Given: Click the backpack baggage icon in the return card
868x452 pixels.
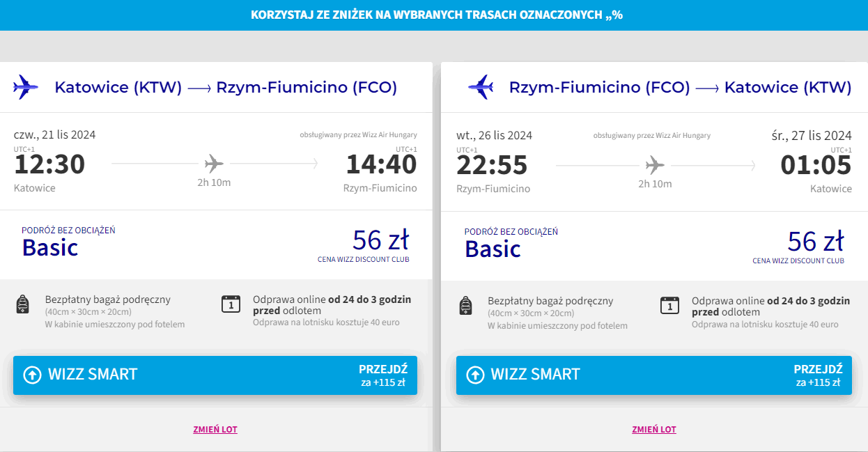Looking at the screenshot, I should pyautogui.click(x=465, y=306).
